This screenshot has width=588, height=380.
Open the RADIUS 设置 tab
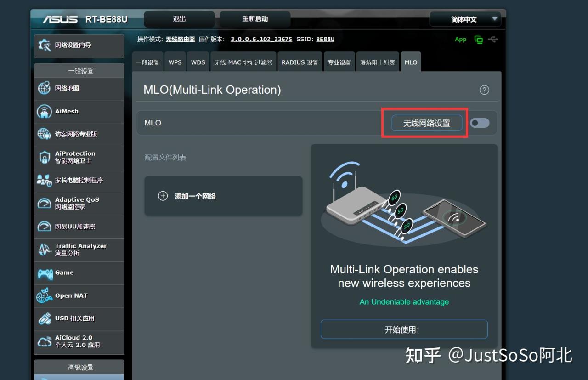300,62
